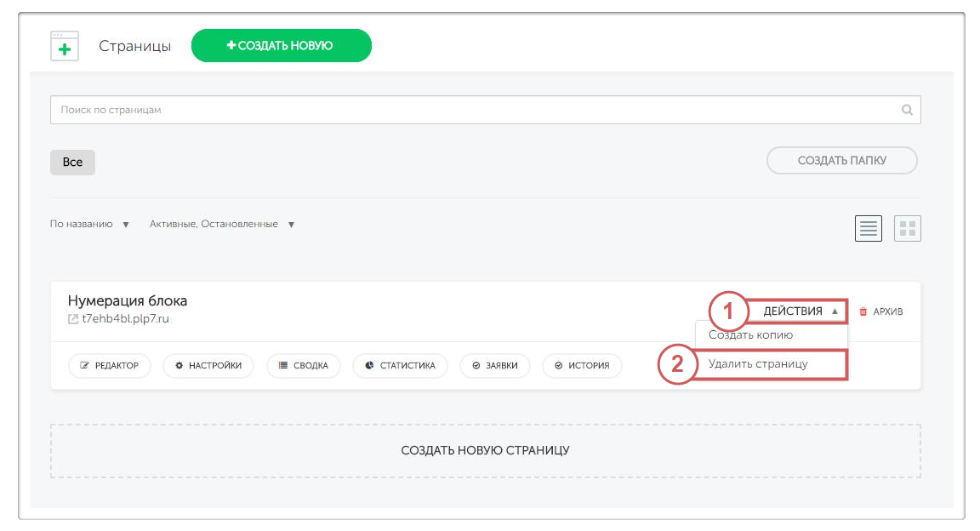Click the red trash Archive icon
The image size is (980, 531).
pyautogui.click(x=863, y=311)
